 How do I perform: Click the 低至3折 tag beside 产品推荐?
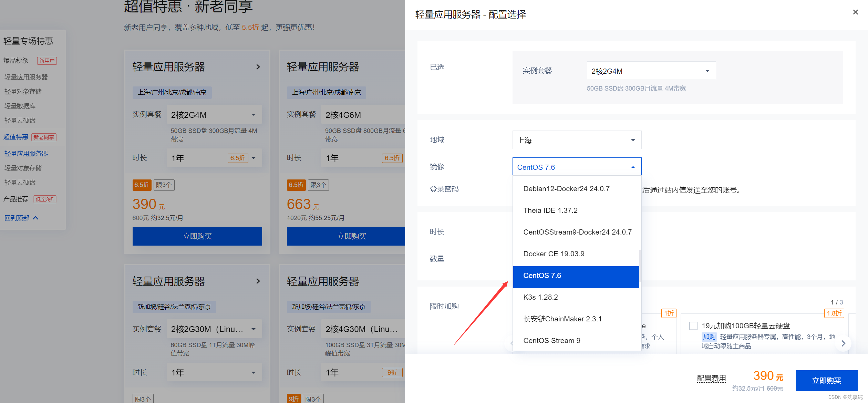tap(45, 199)
